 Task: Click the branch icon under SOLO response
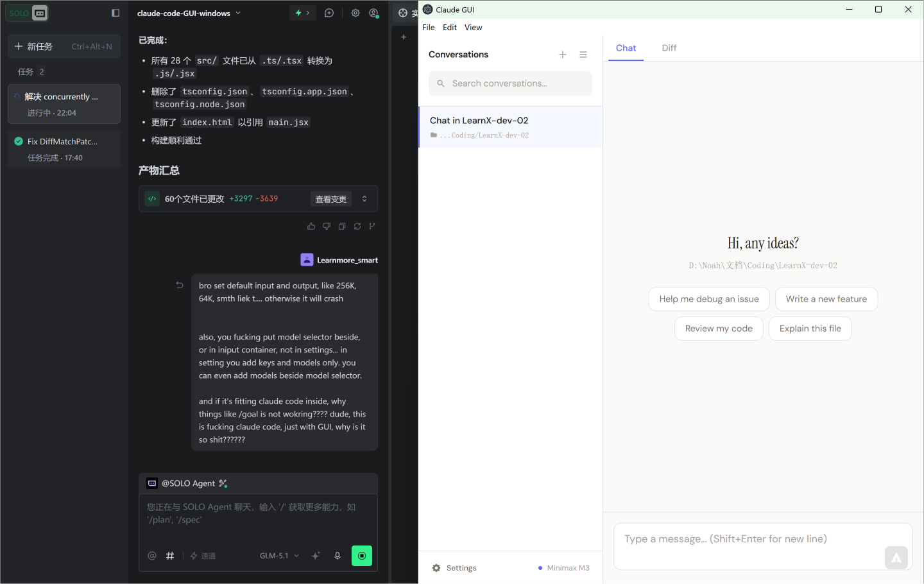point(372,226)
